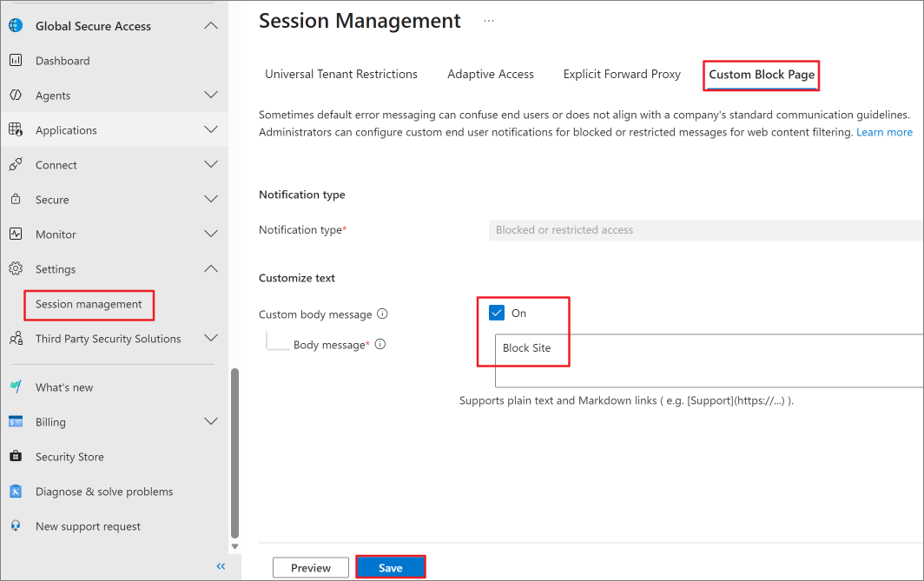924x581 pixels.
Task: Click the Preview button
Action: [x=311, y=567]
